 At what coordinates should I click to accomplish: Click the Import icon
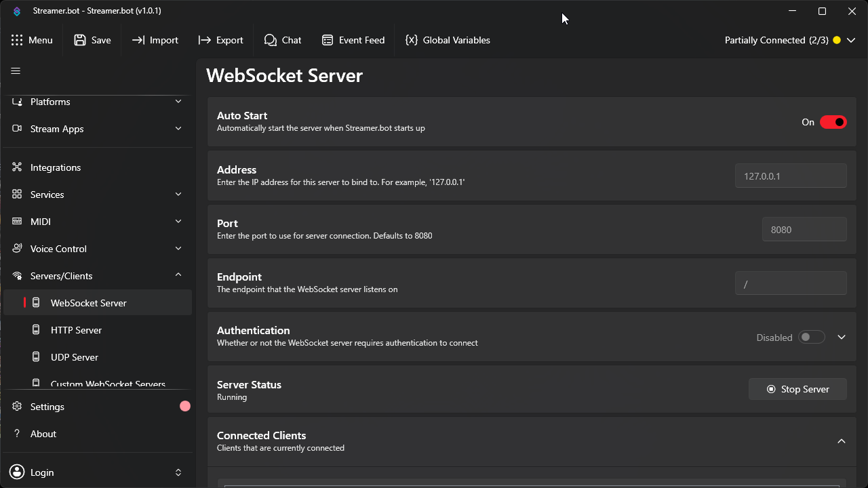138,40
